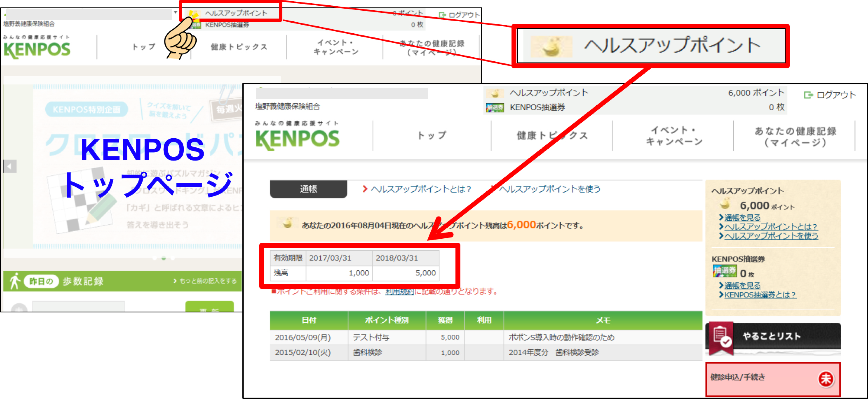
Task: Click the 2016/05/09(月) date cell
Action: [x=309, y=337]
